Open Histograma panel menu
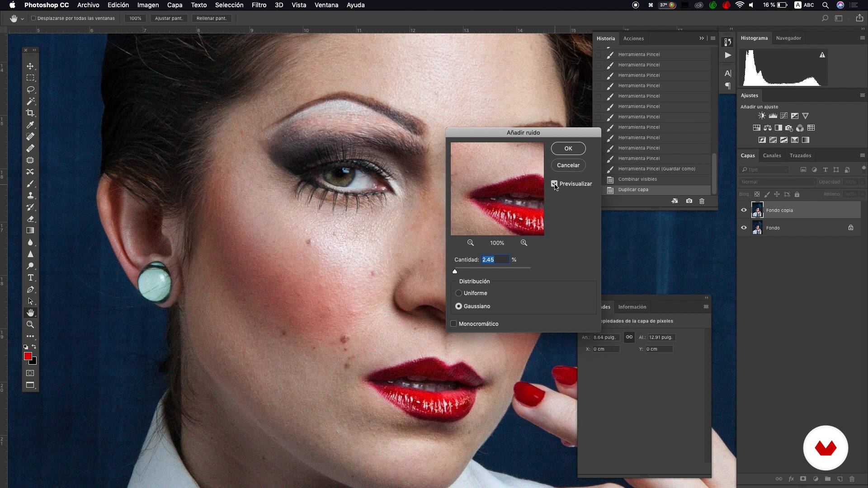This screenshot has height=488, width=868. click(x=862, y=38)
